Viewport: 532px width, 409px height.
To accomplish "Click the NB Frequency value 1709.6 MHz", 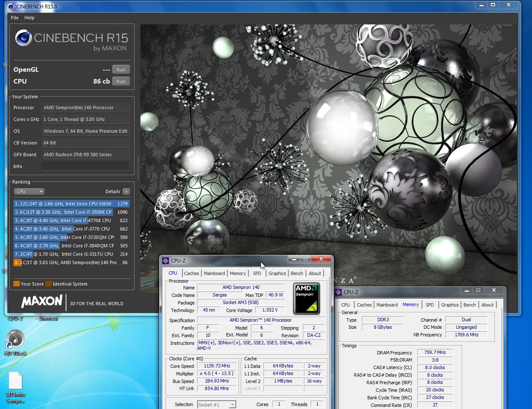I will [466, 335].
